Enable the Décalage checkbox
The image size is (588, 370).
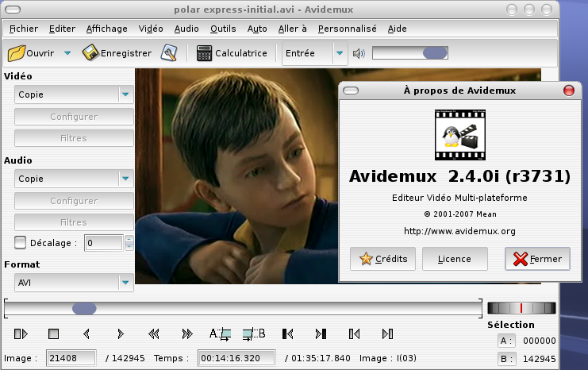[21, 242]
